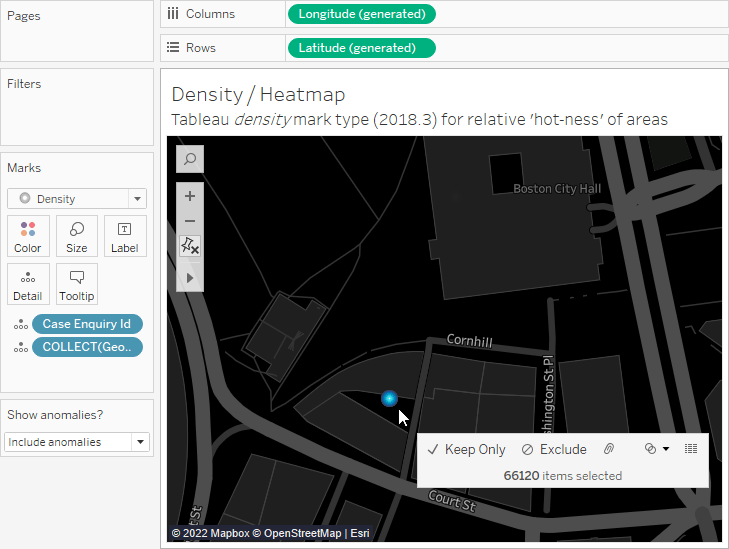Select the blue density mark on map
This screenshot has height=549, width=729.
389,398
